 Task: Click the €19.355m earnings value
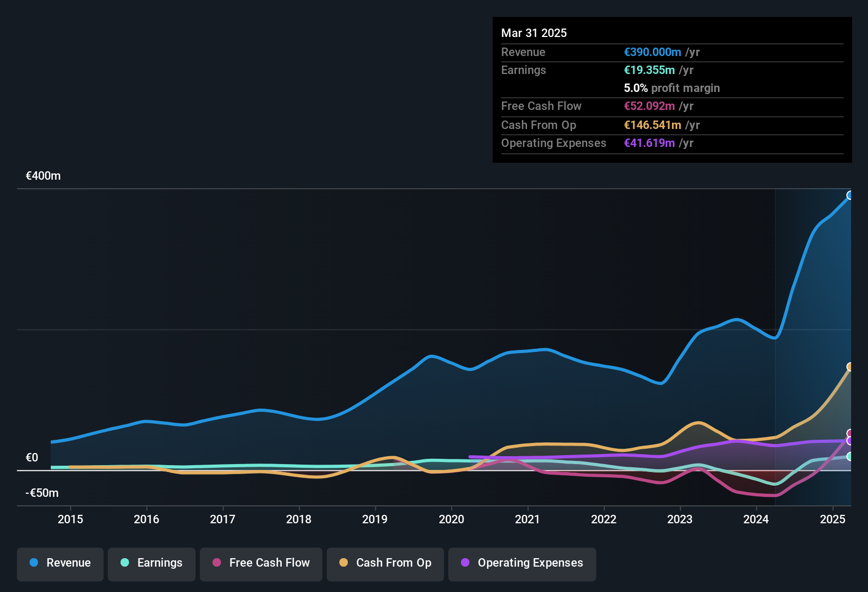(649, 70)
